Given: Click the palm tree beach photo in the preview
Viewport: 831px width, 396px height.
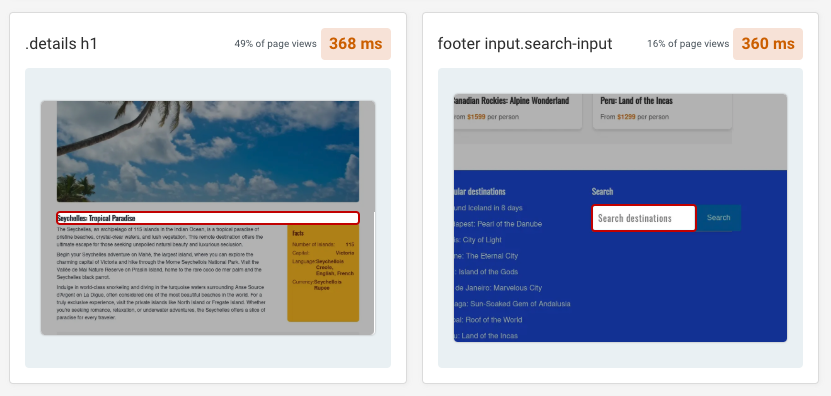Looking at the screenshot, I should [208, 152].
